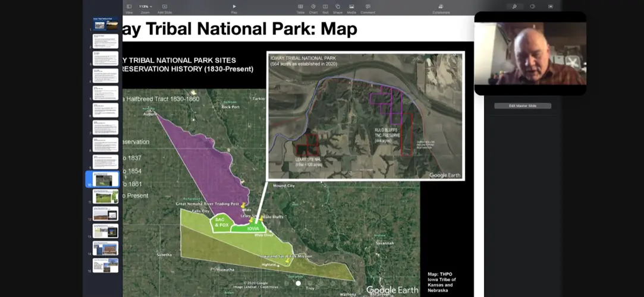The width and height of the screenshot is (644, 297).
Task: Open the Format inspector paintbrush icon
Action: (513, 6)
